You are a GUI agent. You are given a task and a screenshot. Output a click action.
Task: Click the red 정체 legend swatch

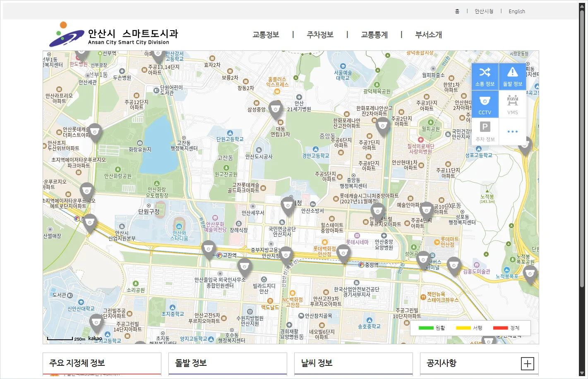coord(500,328)
